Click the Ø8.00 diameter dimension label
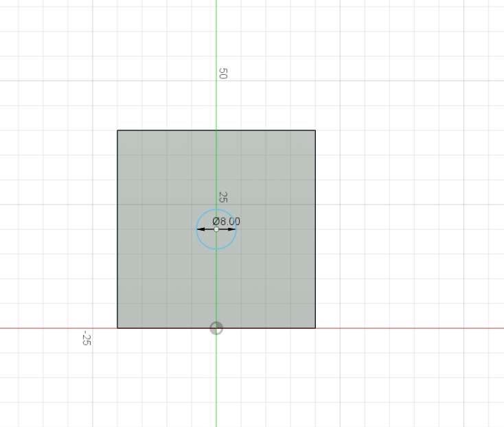The height and width of the screenshot is (427, 504). click(x=227, y=221)
